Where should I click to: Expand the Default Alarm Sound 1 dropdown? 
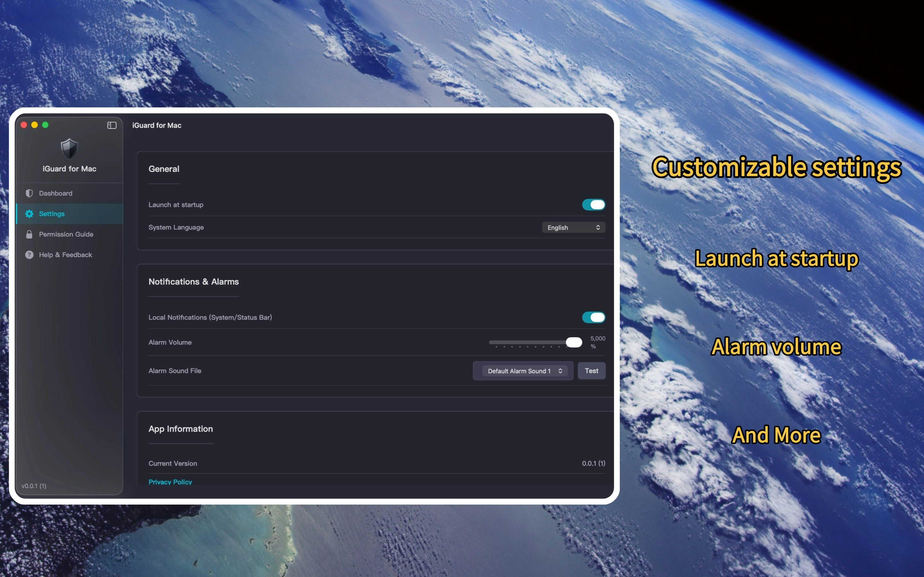click(525, 371)
